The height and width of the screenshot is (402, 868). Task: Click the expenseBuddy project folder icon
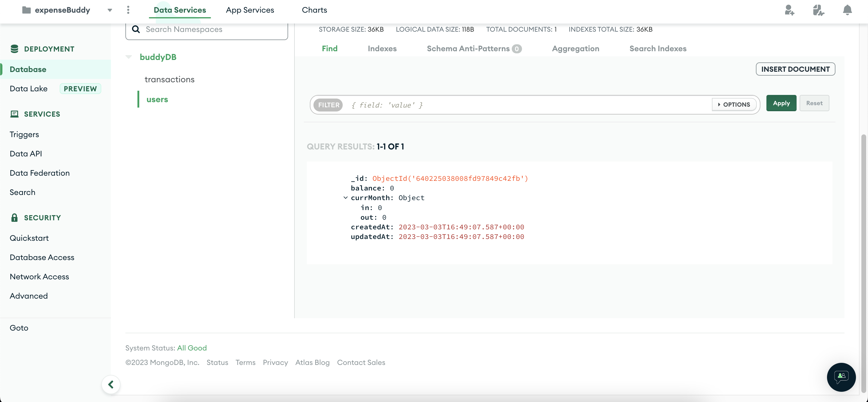pos(26,10)
